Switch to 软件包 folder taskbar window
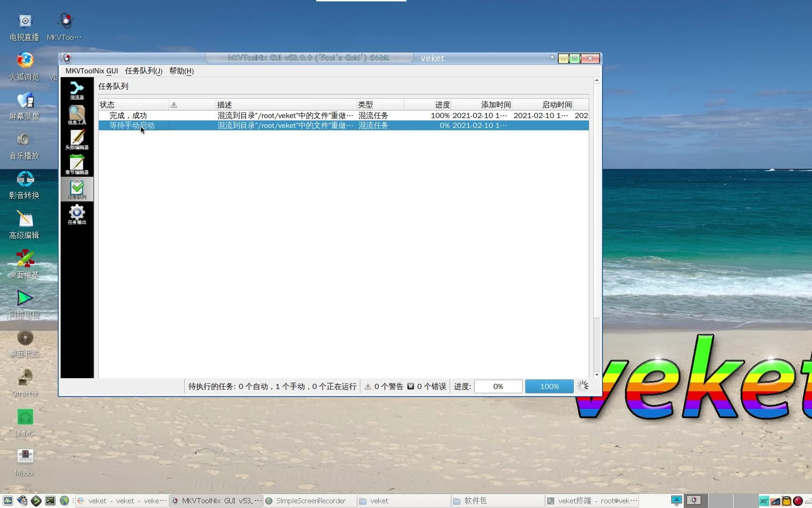This screenshot has height=508, width=812. coord(498,501)
